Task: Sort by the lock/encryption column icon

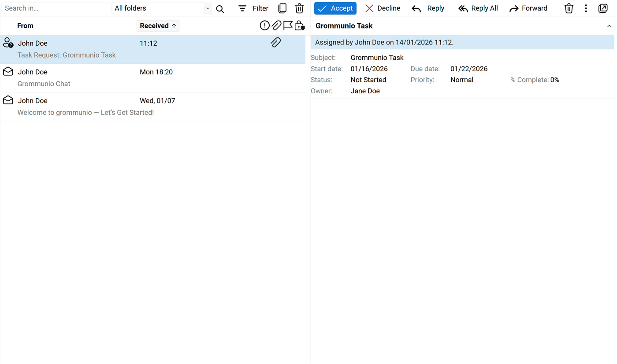Action: pos(300,26)
